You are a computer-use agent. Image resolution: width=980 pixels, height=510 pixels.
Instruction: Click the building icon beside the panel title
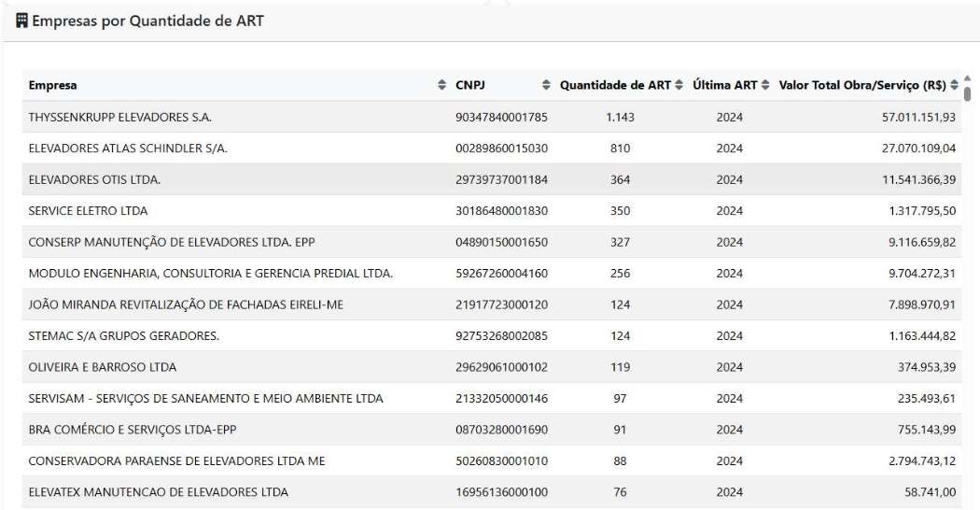(x=21, y=21)
